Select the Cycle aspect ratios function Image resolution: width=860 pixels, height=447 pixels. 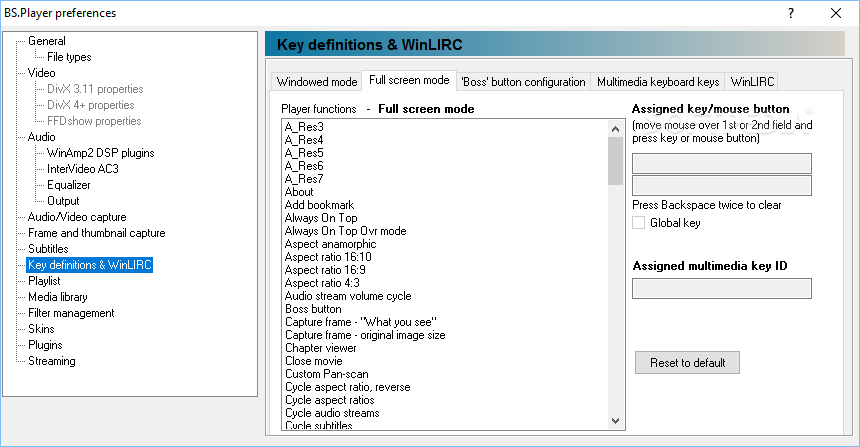point(330,400)
